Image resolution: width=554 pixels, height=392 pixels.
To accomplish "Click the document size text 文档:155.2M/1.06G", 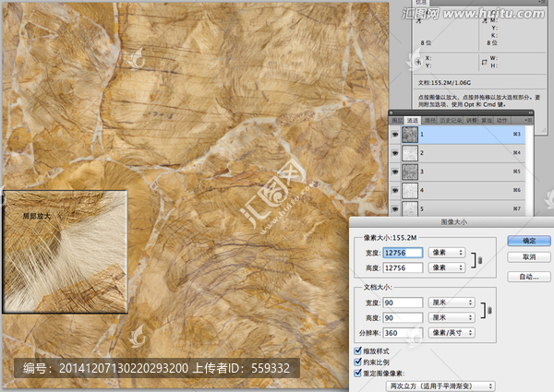I will pos(444,83).
